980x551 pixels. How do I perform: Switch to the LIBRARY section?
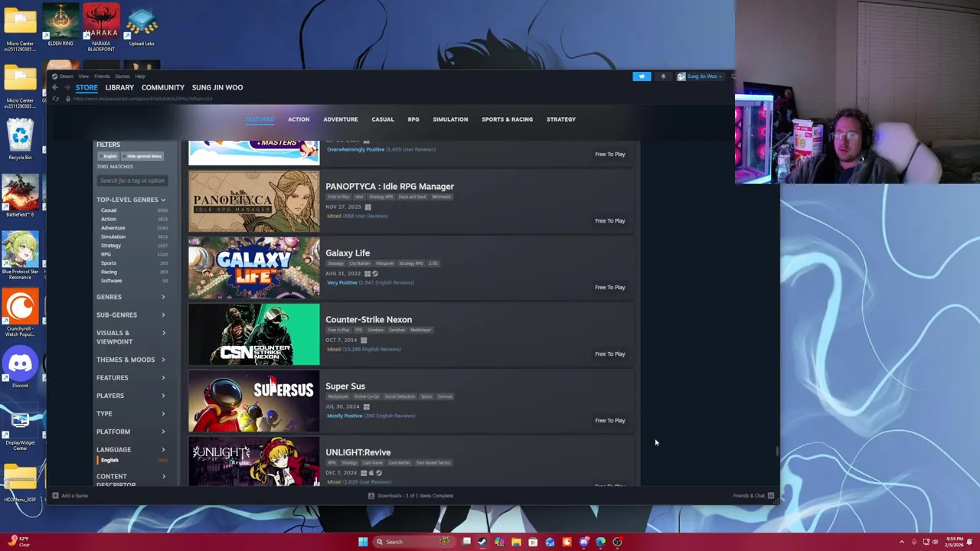point(119,87)
